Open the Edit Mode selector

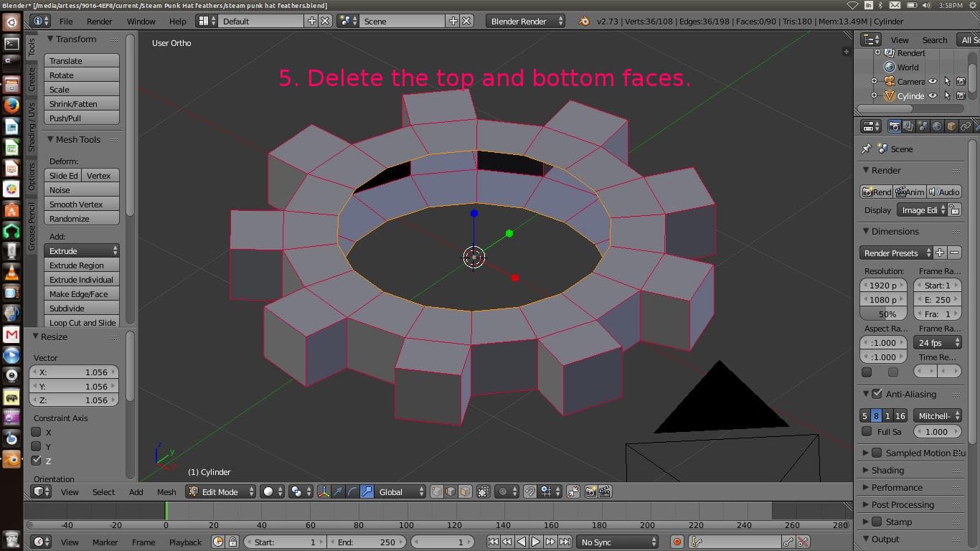(x=220, y=491)
